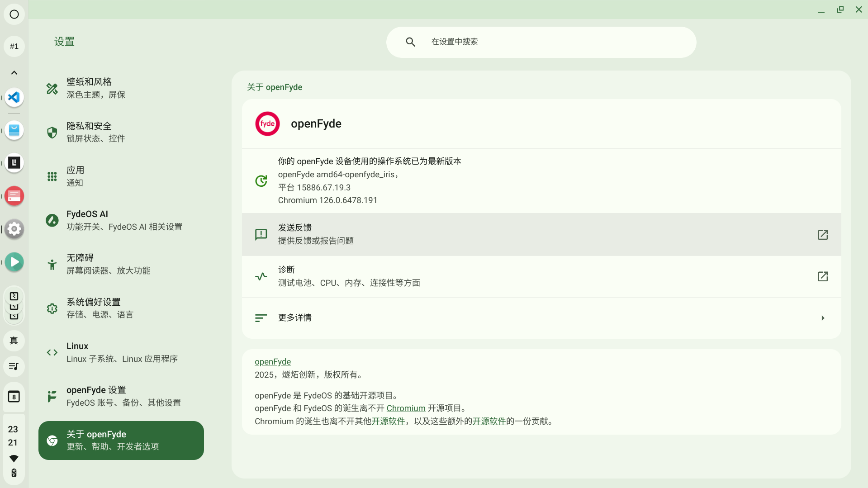Open the clock showing 23 21
The image size is (868, 488).
tap(13, 436)
